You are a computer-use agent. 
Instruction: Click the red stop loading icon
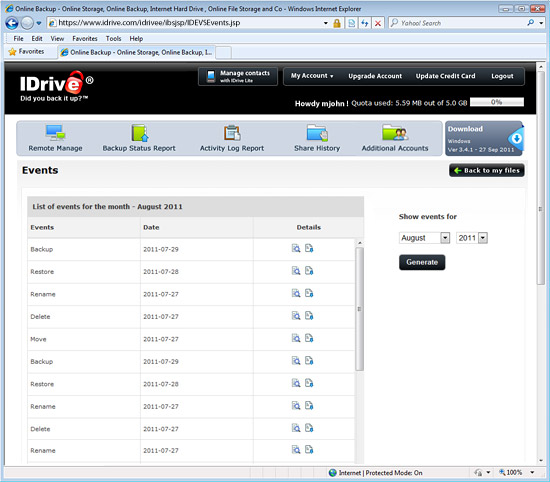point(378,23)
